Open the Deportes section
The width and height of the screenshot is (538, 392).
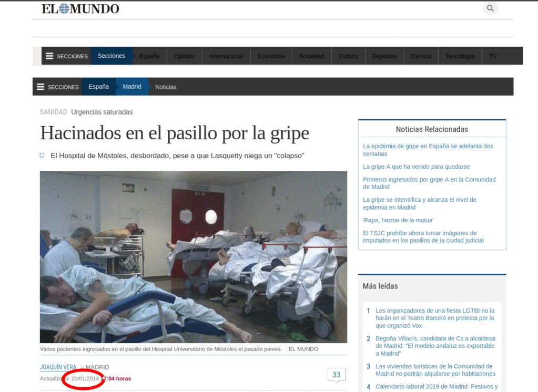pyautogui.click(x=384, y=56)
